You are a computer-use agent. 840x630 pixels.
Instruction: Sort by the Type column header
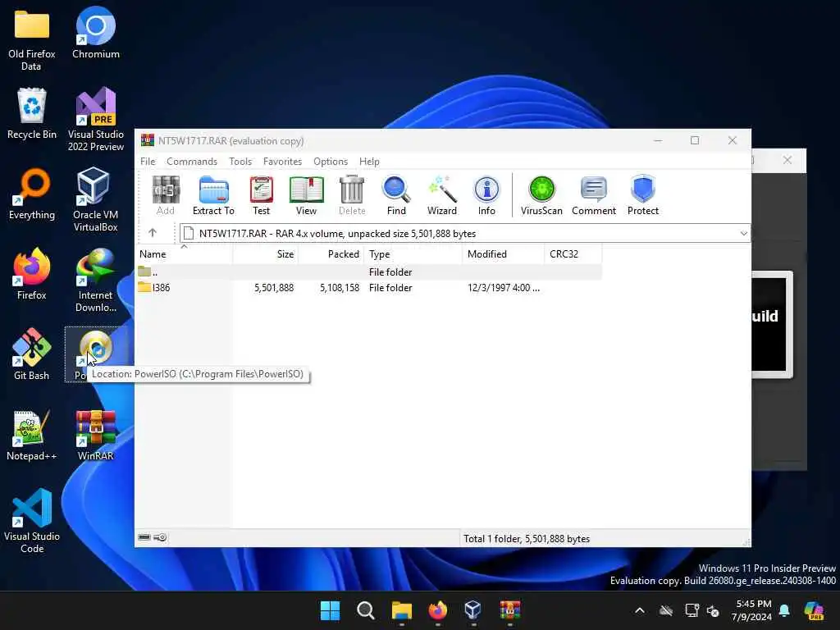point(413,254)
